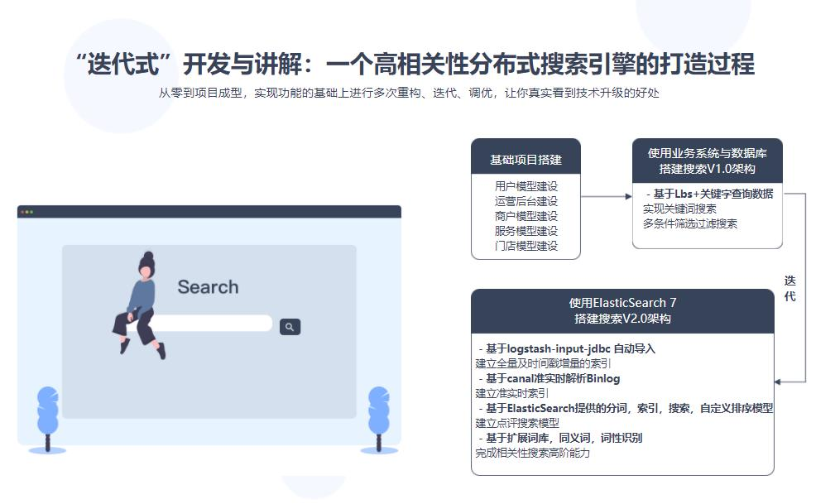
Task: Click arrow linking 基础项目搭建 to V1.0 box
Action: coord(606,197)
